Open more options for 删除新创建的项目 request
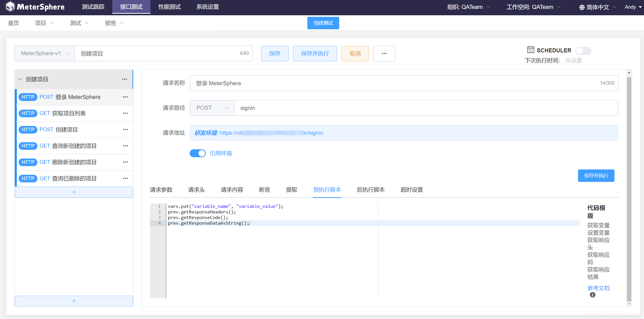The image size is (644, 319). (x=125, y=162)
